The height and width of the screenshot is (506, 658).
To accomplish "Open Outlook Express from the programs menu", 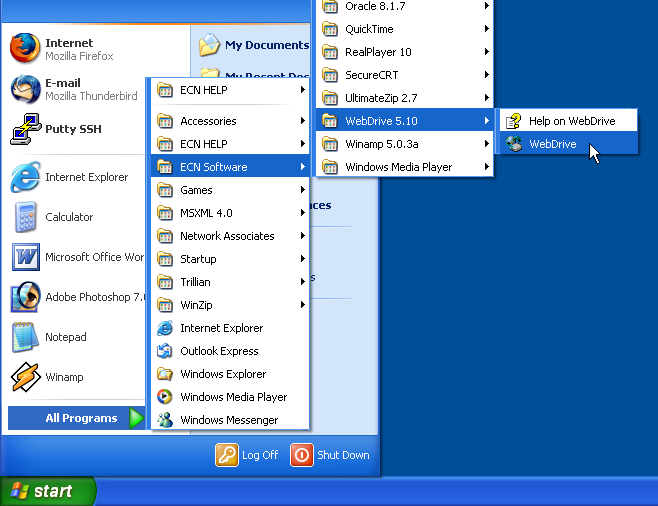I will [219, 351].
